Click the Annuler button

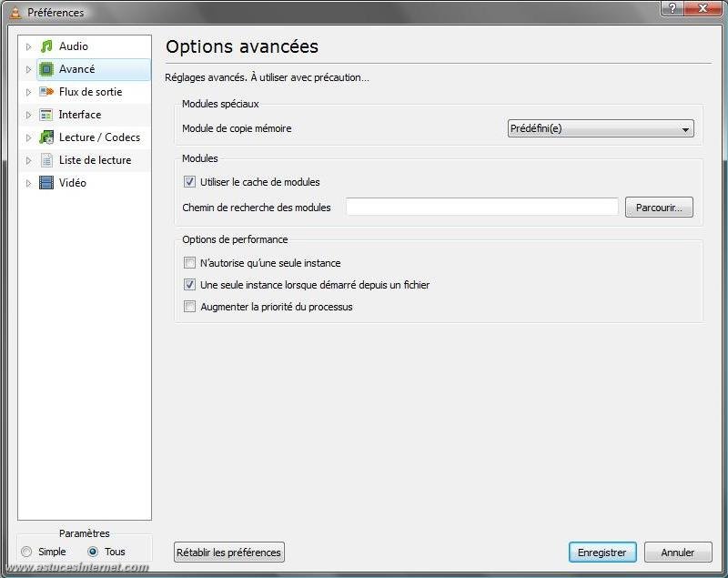[678, 553]
